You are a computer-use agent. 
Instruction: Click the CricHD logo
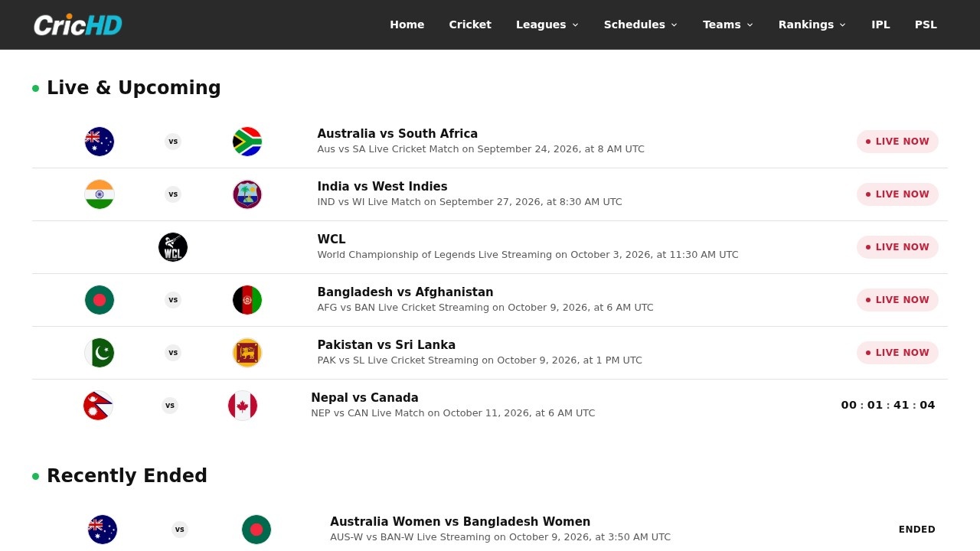coord(77,24)
